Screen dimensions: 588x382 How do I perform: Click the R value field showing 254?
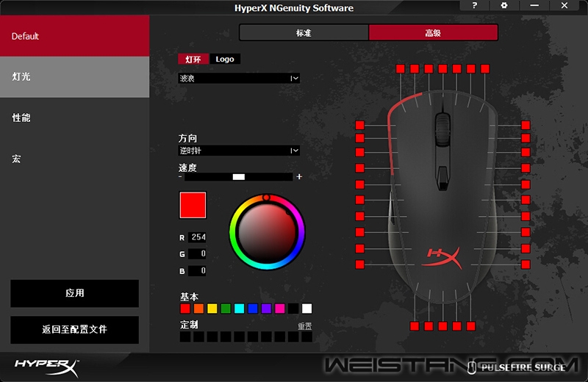(x=197, y=237)
